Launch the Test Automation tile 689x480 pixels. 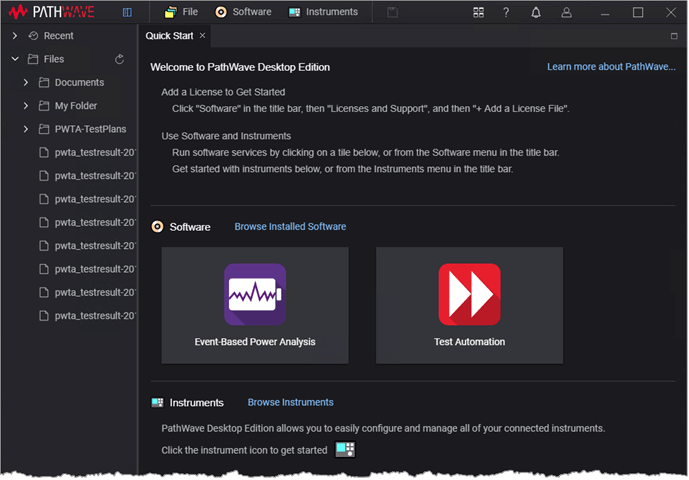pos(469,305)
